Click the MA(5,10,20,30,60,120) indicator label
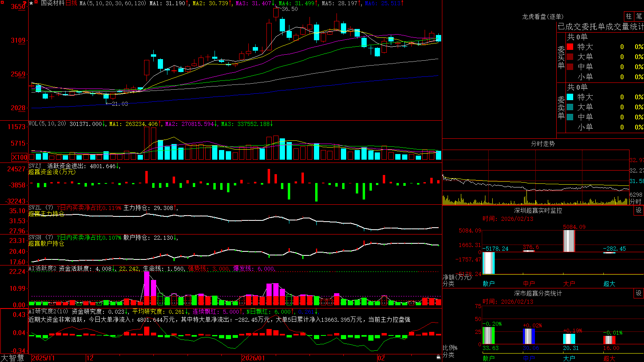 pyautogui.click(x=113, y=3)
